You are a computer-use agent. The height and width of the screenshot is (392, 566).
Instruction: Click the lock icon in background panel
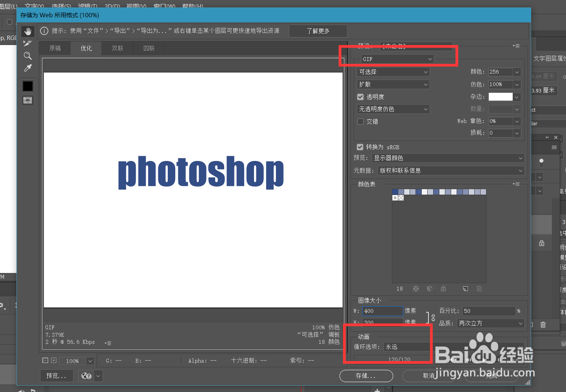coord(542,243)
